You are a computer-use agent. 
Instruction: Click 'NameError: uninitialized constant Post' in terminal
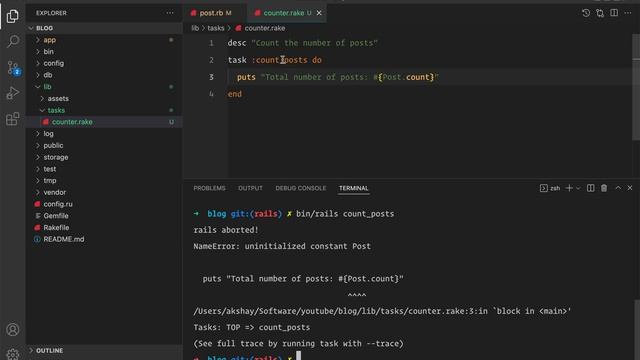282,246
